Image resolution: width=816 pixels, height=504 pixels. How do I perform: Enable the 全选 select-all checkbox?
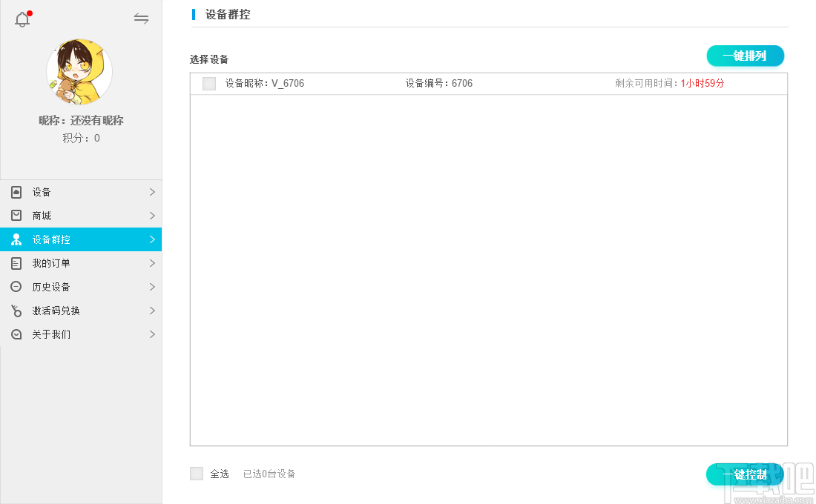[196, 473]
